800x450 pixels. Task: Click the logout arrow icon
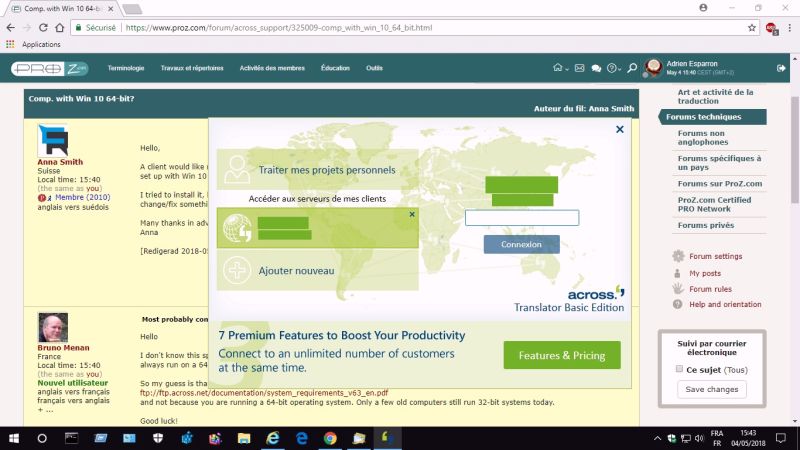coord(781,68)
